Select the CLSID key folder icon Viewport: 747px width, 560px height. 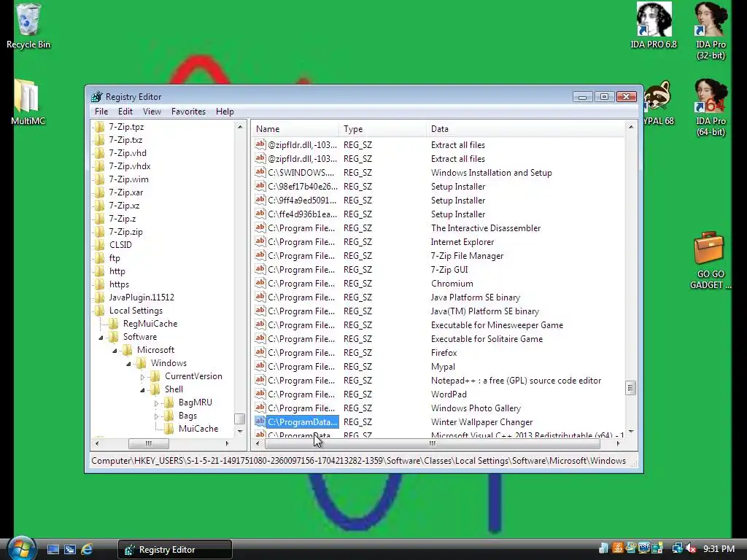coord(99,245)
